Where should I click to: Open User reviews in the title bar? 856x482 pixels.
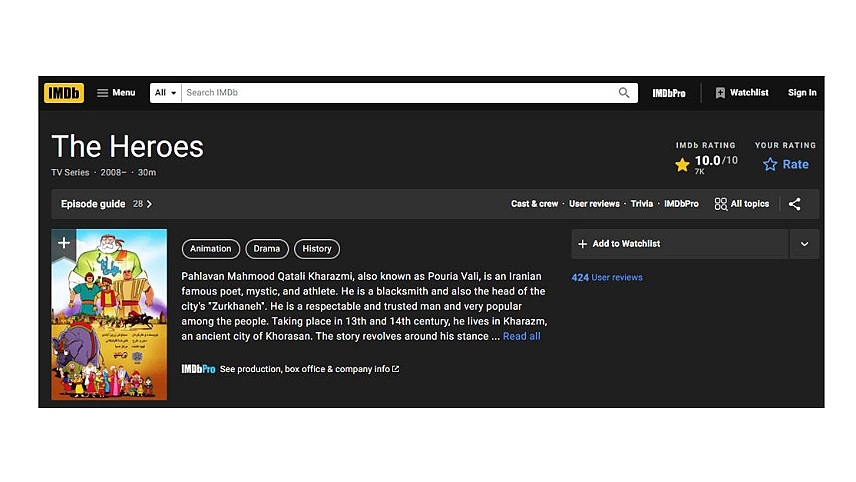(594, 204)
